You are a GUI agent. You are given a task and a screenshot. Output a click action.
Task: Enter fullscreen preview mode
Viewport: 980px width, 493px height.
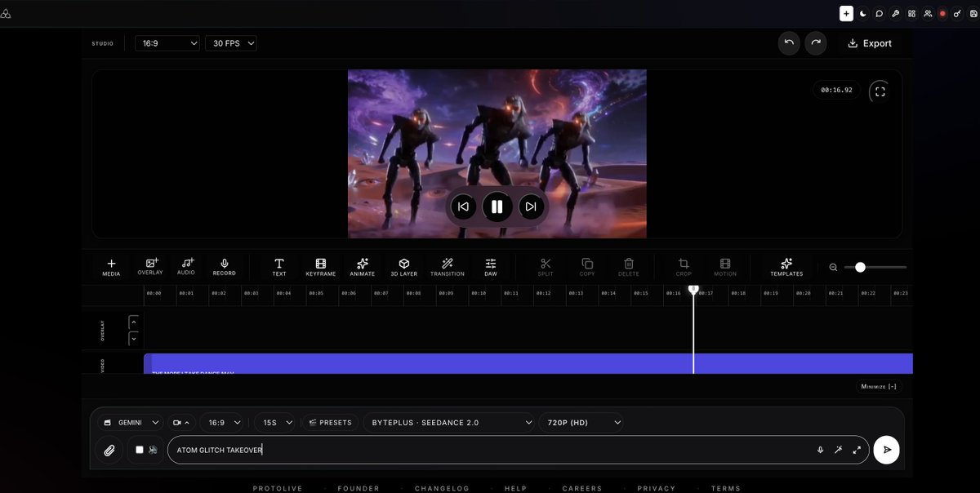click(x=880, y=91)
